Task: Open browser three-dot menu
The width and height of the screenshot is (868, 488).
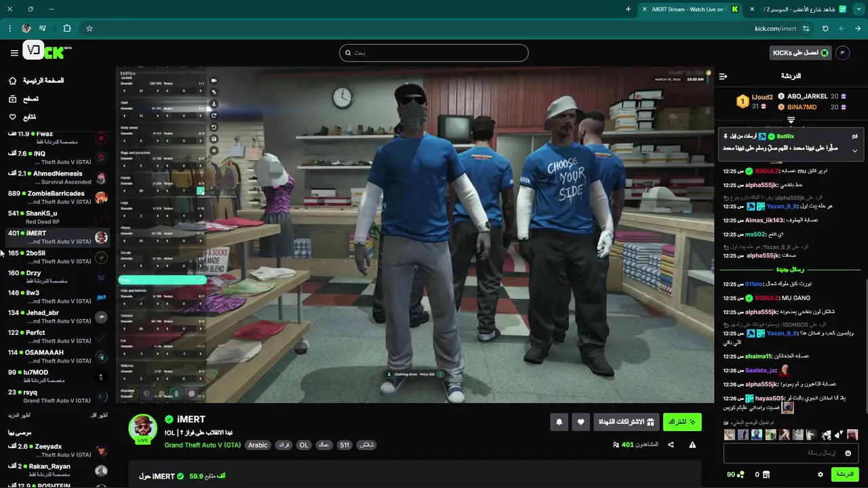Action: tap(9, 28)
